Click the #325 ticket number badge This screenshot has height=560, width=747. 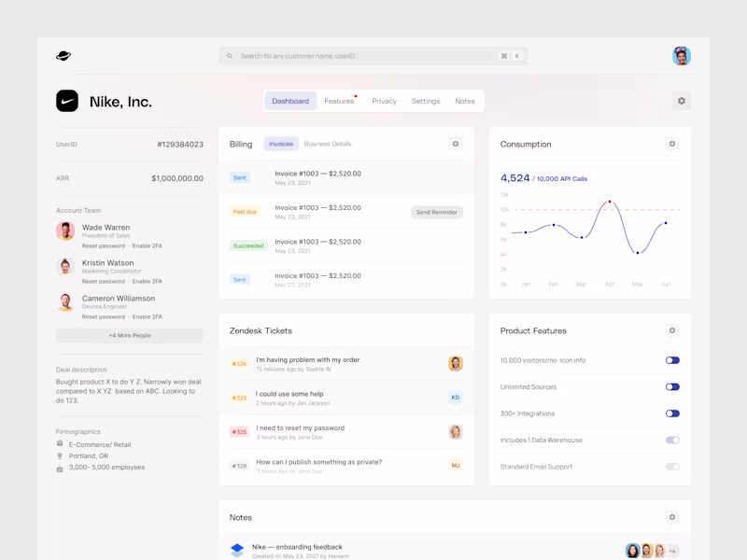tap(239, 432)
